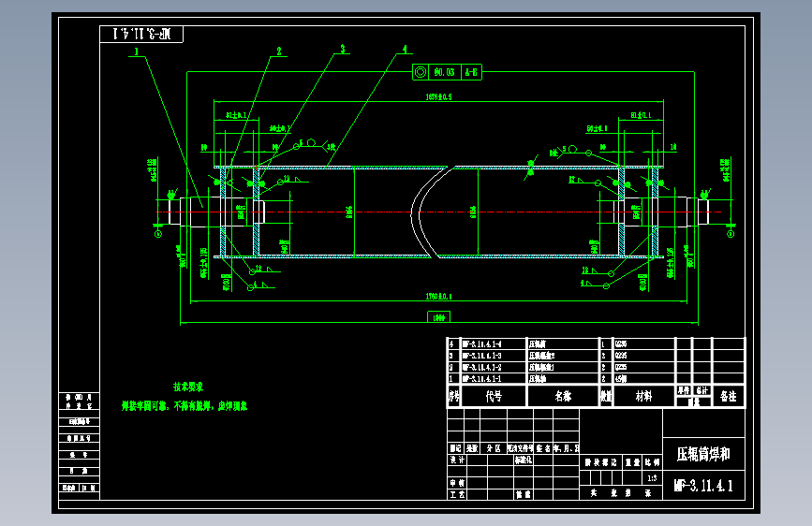The height and width of the screenshot is (526, 812).
Task: Click balloon number 2 on the drawing
Action: [279, 51]
